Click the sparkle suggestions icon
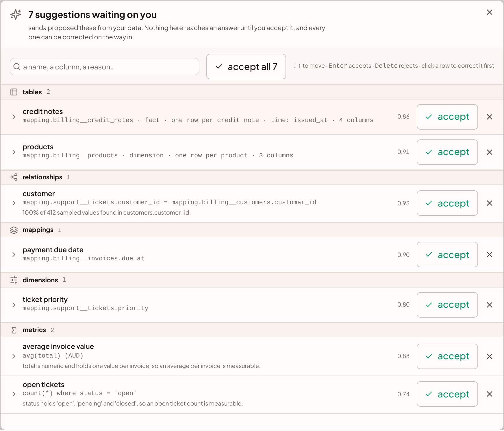Image resolution: width=504 pixels, height=431 pixels. 16,14
